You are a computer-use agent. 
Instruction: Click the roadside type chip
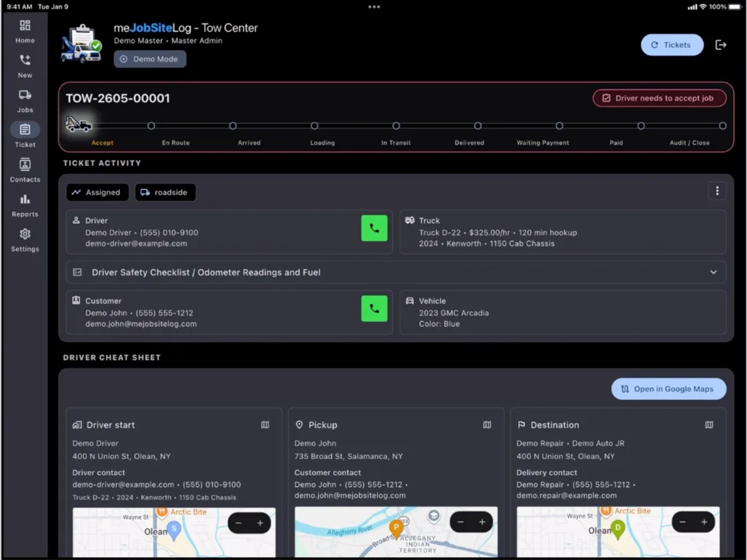(165, 192)
